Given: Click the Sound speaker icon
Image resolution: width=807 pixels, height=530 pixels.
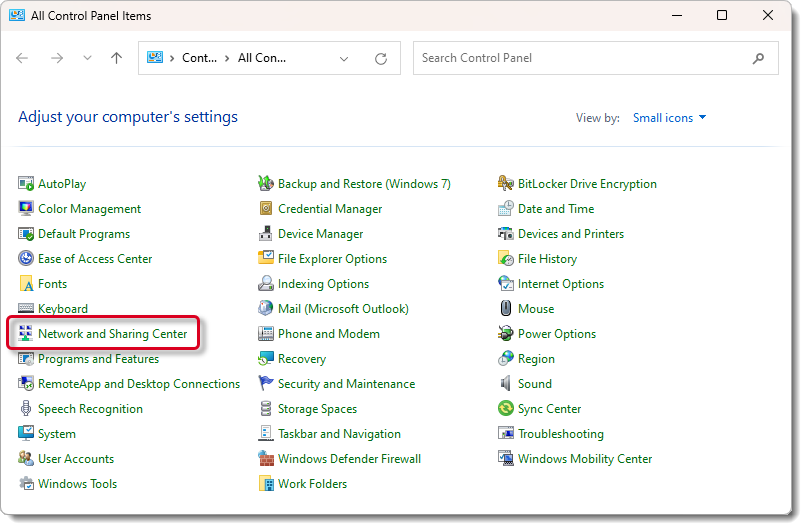Looking at the screenshot, I should (505, 383).
